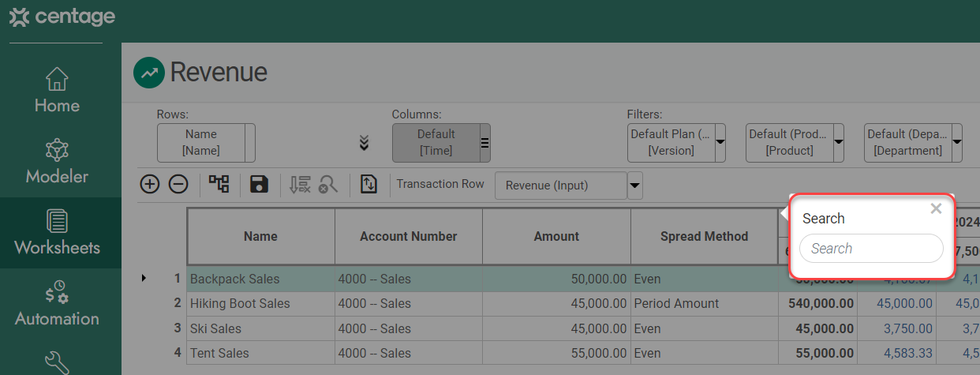Click the 4,583.33 value in Tent Sales row
The height and width of the screenshot is (375, 980).
(897, 353)
